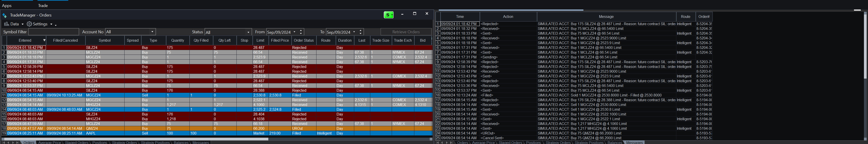This screenshot has width=868, height=144.
Task: Click the horizontal scrollbar under the orders grid
Action: click(x=135, y=139)
